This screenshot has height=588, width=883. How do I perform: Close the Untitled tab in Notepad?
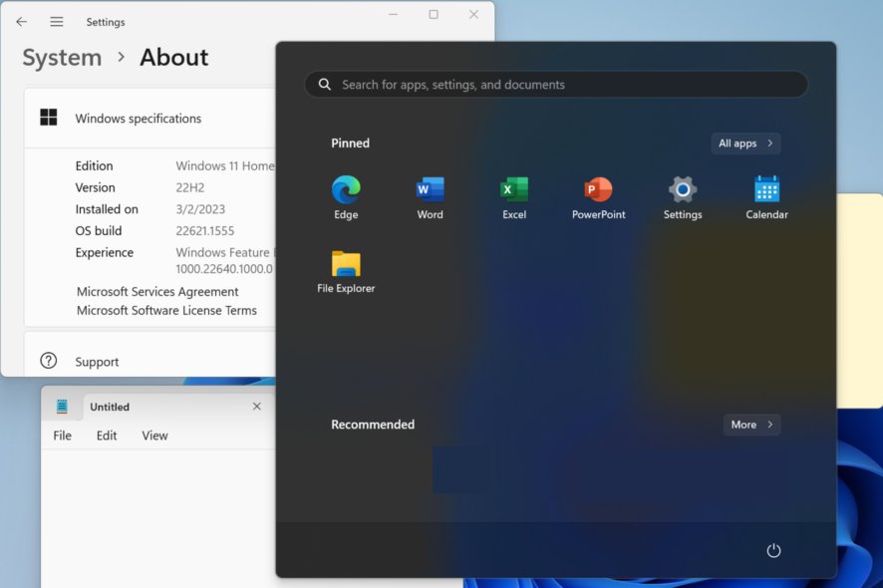[257, 406]
